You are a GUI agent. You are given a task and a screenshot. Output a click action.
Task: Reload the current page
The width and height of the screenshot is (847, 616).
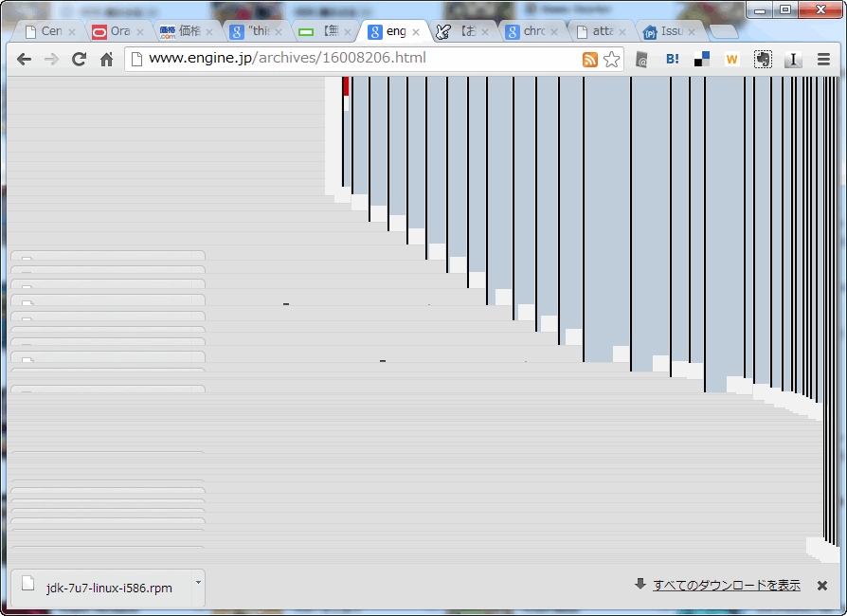[x=80, y=60]
